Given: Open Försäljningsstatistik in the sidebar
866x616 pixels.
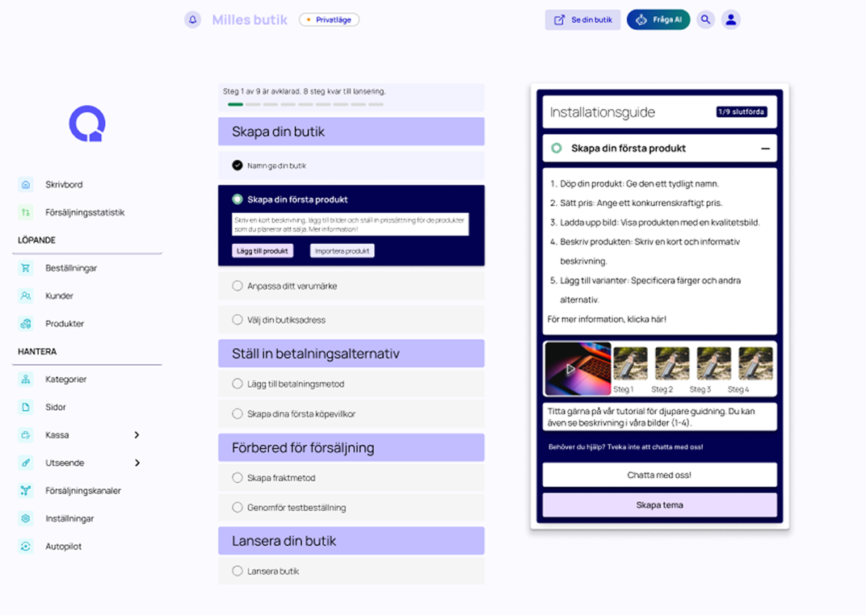Looking at the screenshot, I should point(84,213).
